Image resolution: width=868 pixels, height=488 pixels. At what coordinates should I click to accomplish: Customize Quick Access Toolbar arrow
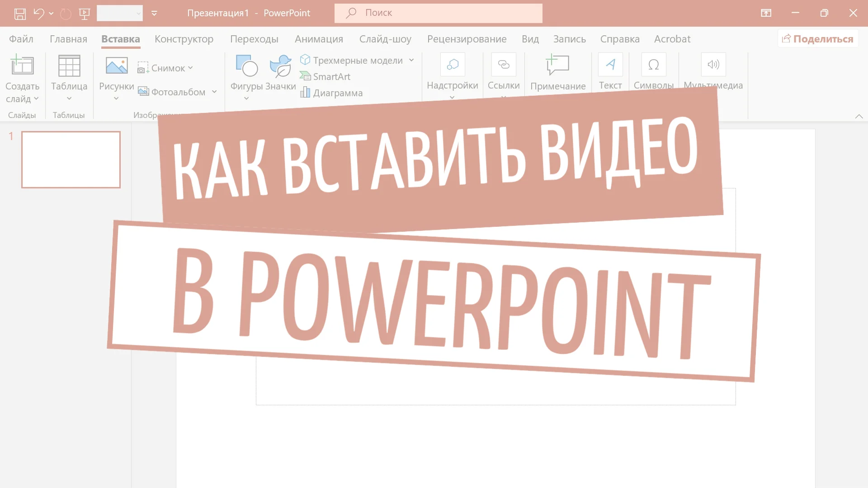click(x=154, y=14)
